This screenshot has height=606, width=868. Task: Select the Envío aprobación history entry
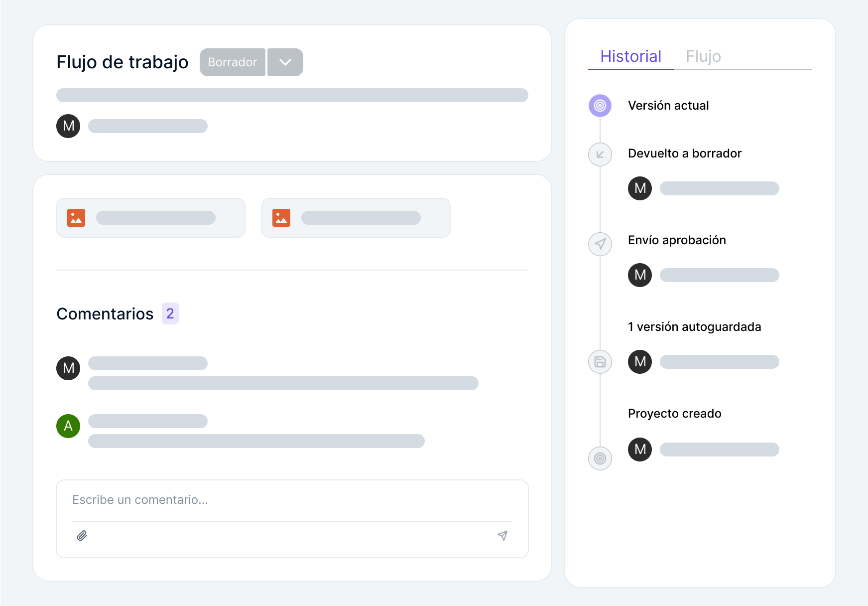(677, 240)
